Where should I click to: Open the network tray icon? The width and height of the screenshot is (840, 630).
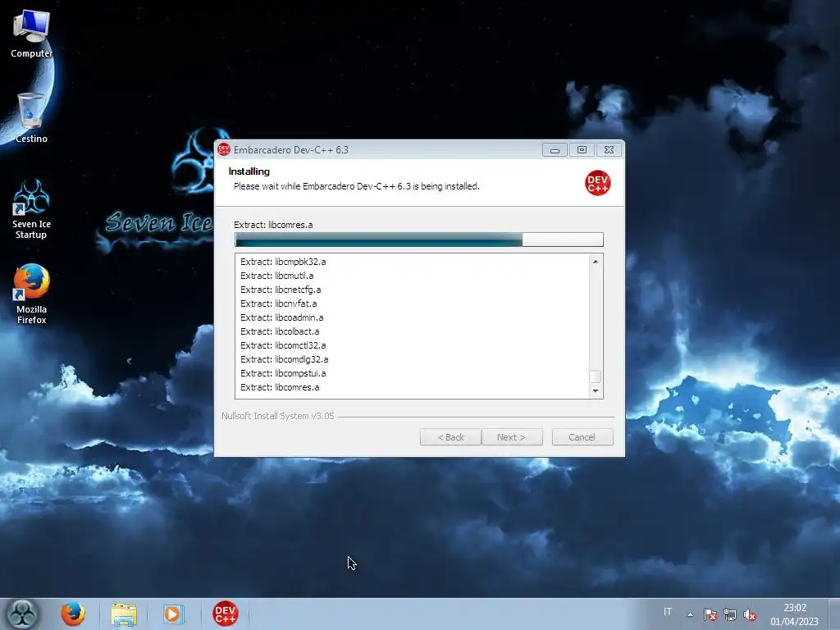(x=729, y=614)
